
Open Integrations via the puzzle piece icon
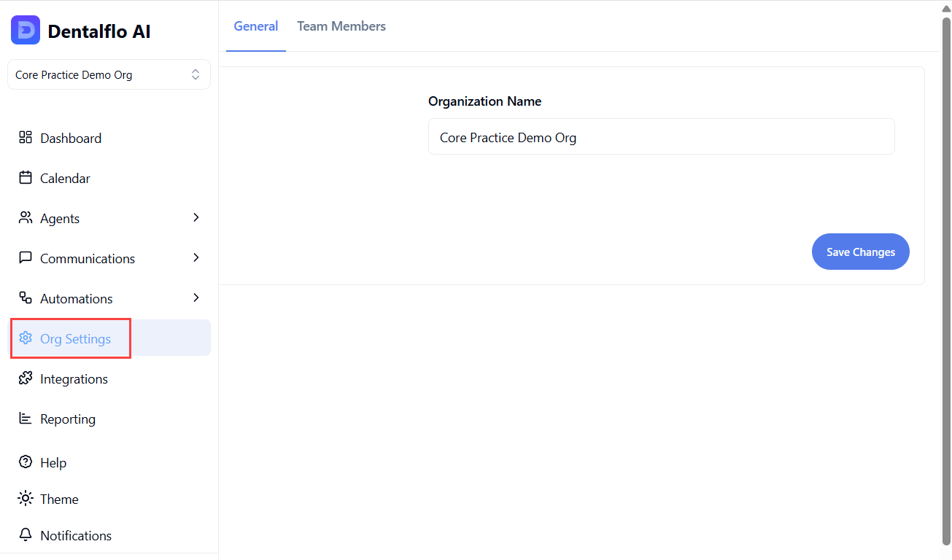pos(26,378)
